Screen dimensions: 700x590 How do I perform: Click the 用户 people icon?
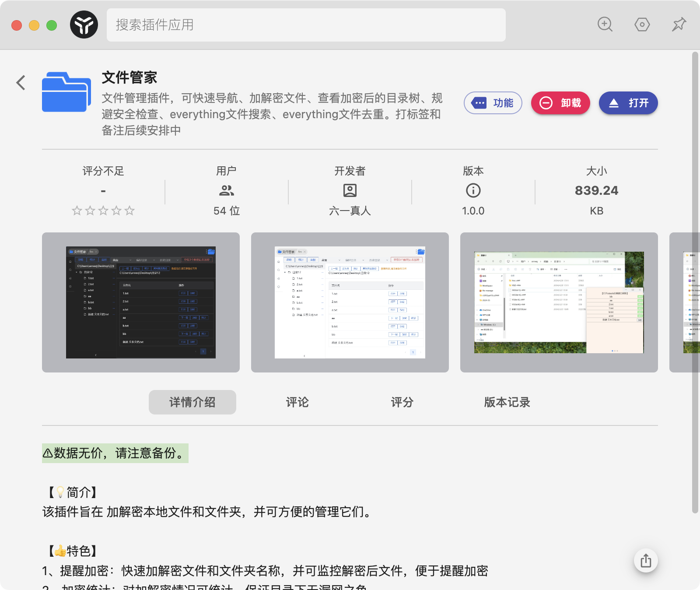[227, 190]
